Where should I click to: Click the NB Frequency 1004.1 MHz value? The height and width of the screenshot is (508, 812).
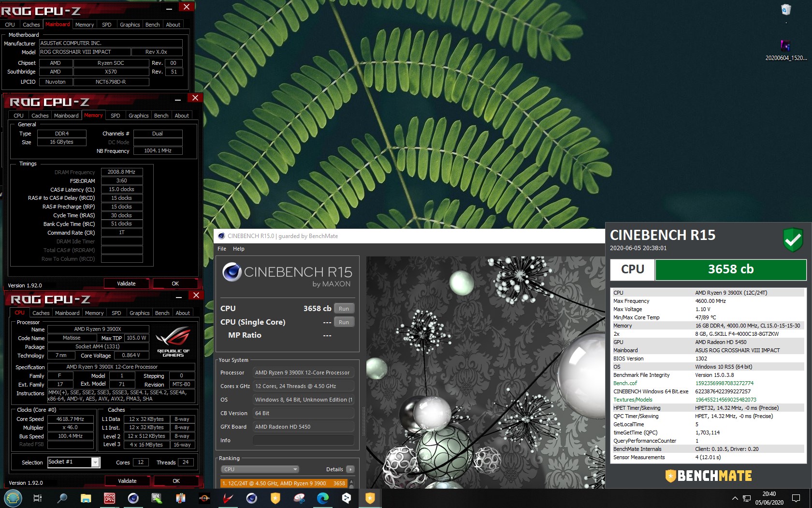click(x=158, y=150)
